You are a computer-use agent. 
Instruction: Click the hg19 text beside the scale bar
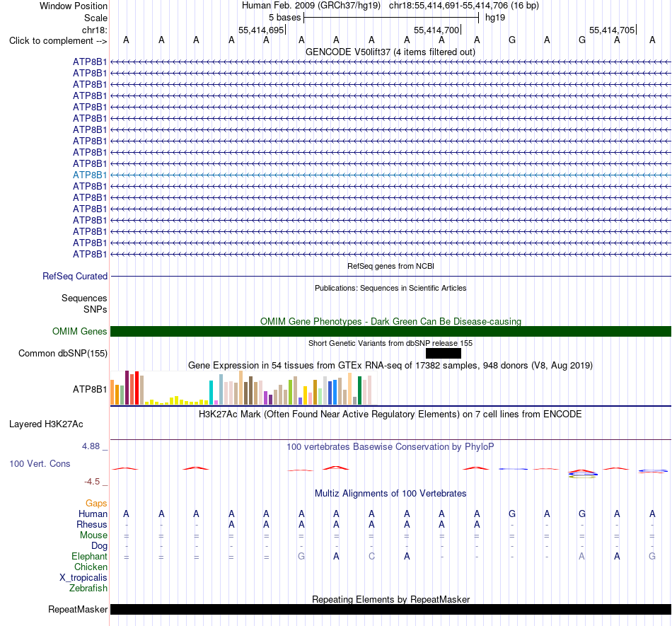pos(495,18)
